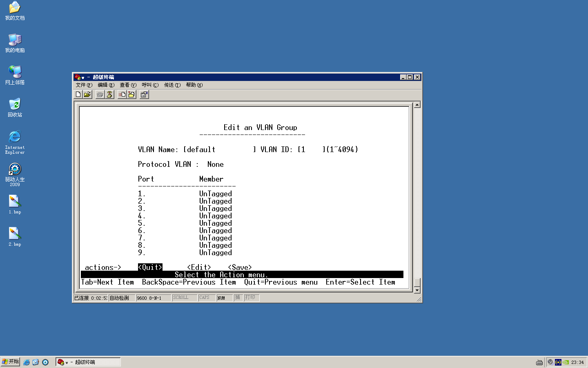The image size is (588, 368).
Task: Click the SCROLL status indicator
Action: (x=185, y=298)
